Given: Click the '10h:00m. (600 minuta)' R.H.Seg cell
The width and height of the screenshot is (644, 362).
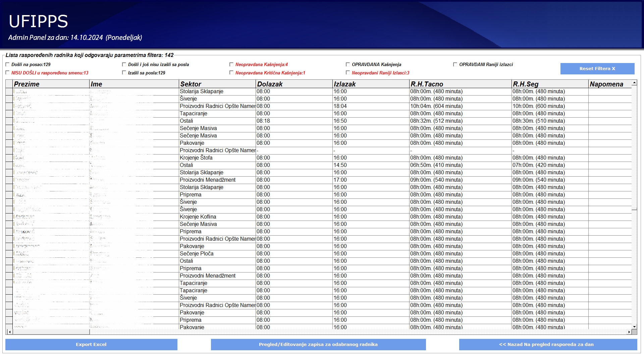Looking at the screenshot, I should pyautogui.click(x=550, y=106).
